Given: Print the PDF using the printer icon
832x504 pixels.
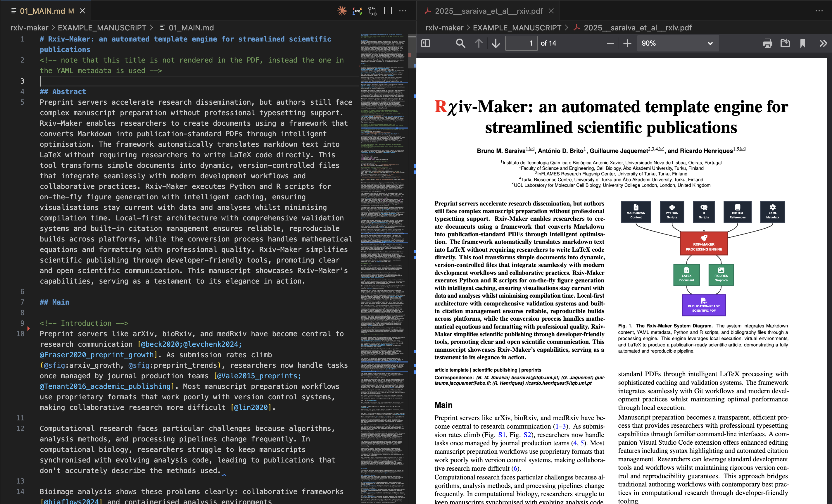Looking at the screenshot, I should click(767, 43).
